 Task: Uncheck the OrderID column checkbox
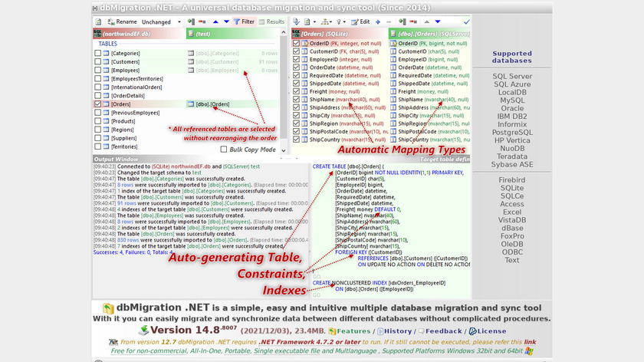(x=296, y=43)
